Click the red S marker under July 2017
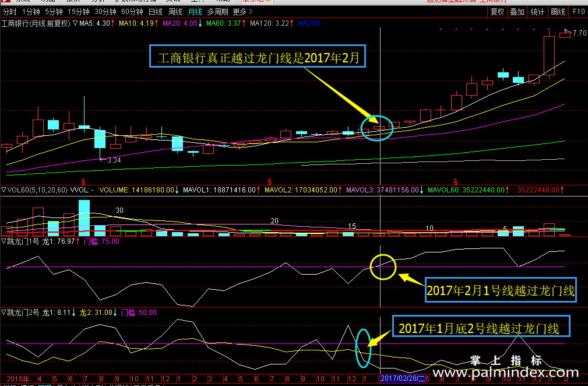This screenshot has width=588, height=386. (456, 182)
